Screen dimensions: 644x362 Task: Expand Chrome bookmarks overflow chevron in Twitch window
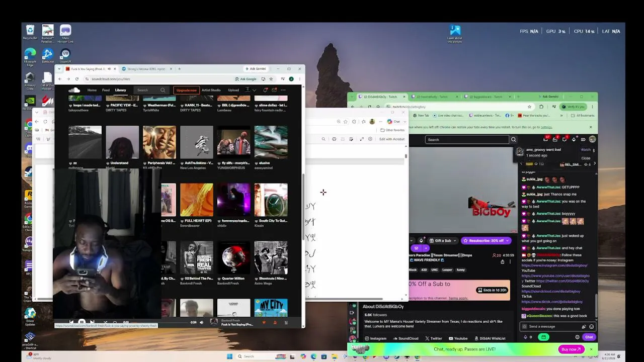pyautogui.click(x=561, y=116)
